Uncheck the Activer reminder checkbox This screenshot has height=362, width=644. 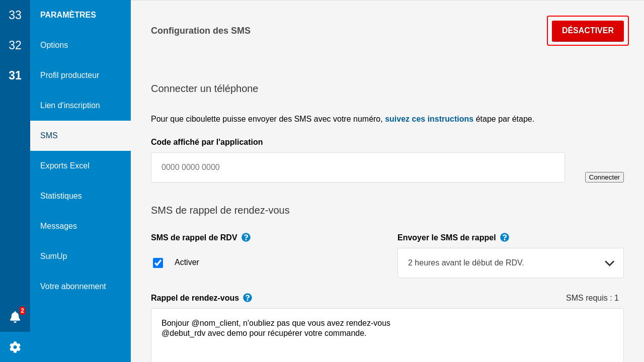[x=158, y=263]
